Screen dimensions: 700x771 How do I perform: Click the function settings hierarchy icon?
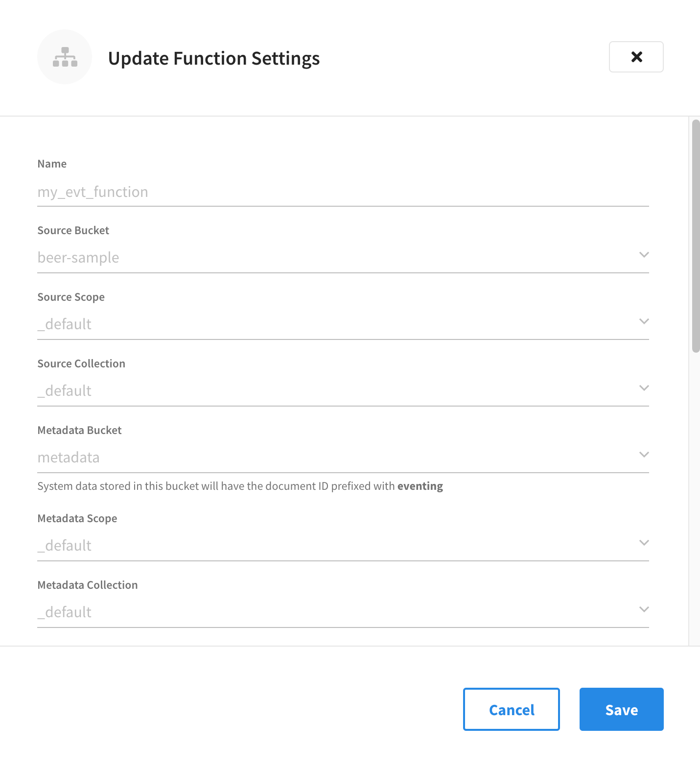(65, 57)
